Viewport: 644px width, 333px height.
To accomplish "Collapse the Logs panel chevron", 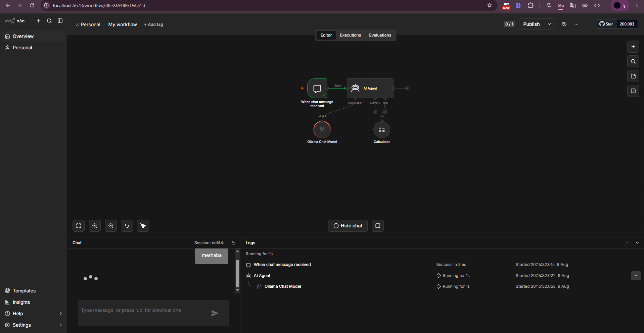I will [637, 243].
